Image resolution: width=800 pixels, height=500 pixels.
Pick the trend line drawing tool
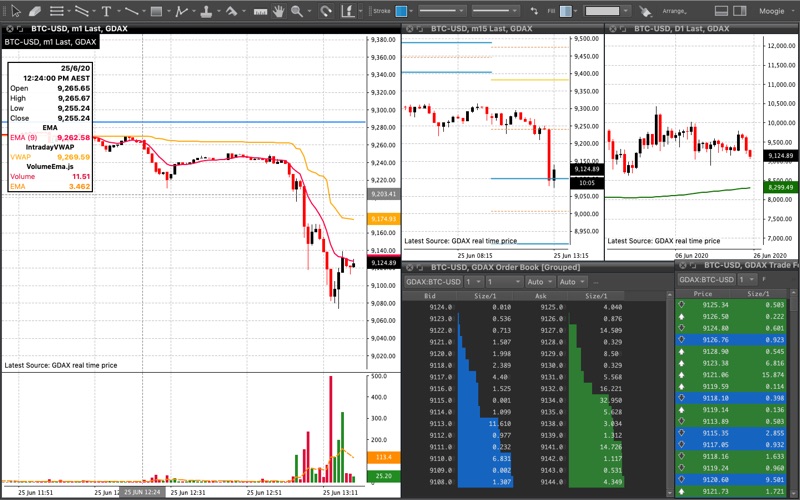[131, 11]
